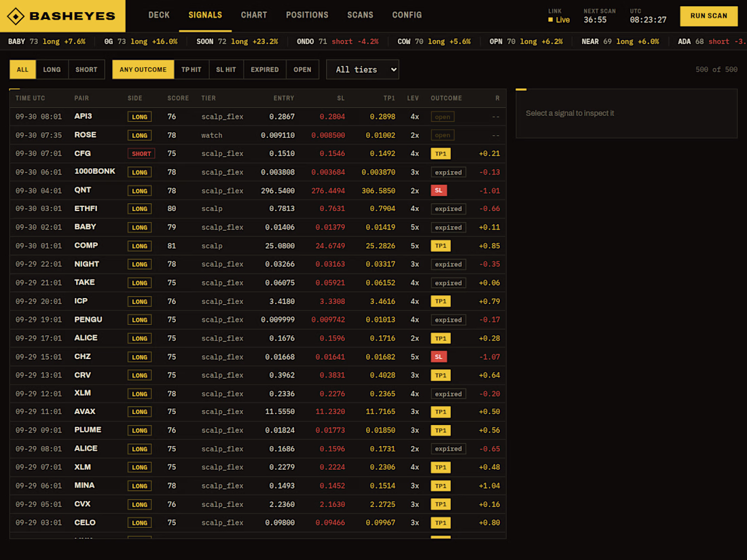Switch to the CHART tab
The height and width of the screenshot is (560, 747).
tap(254, 15)
